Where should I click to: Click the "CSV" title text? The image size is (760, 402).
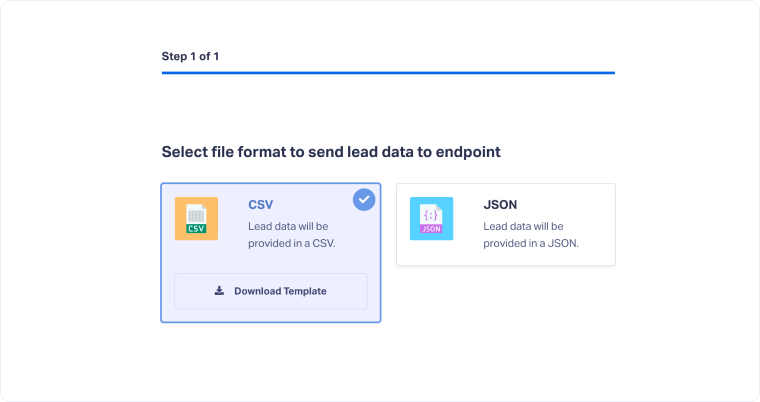pos(260,205)
